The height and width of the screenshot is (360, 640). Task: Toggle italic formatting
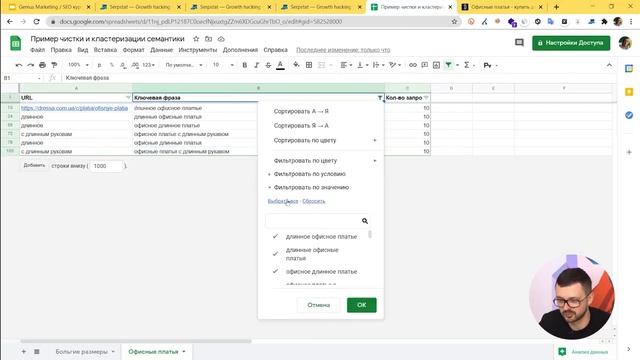click(x=256, y=65)
